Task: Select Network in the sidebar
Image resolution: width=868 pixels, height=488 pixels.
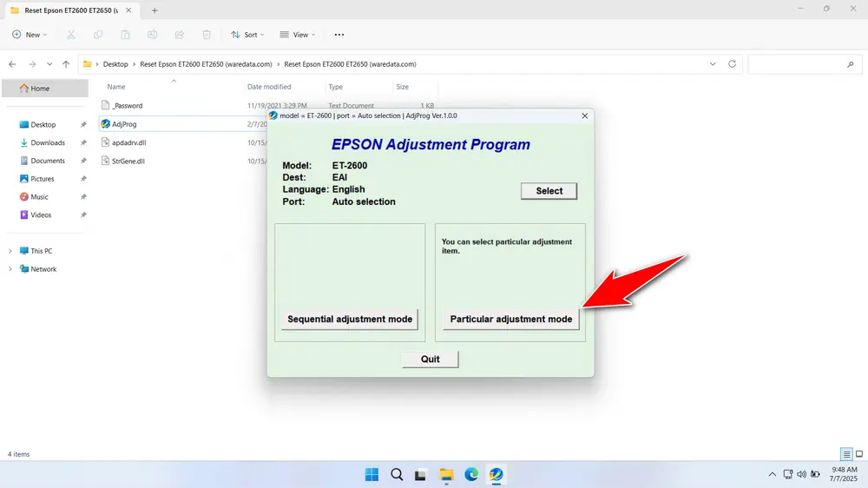Action: pyautogui.click(x=43, y=269)
